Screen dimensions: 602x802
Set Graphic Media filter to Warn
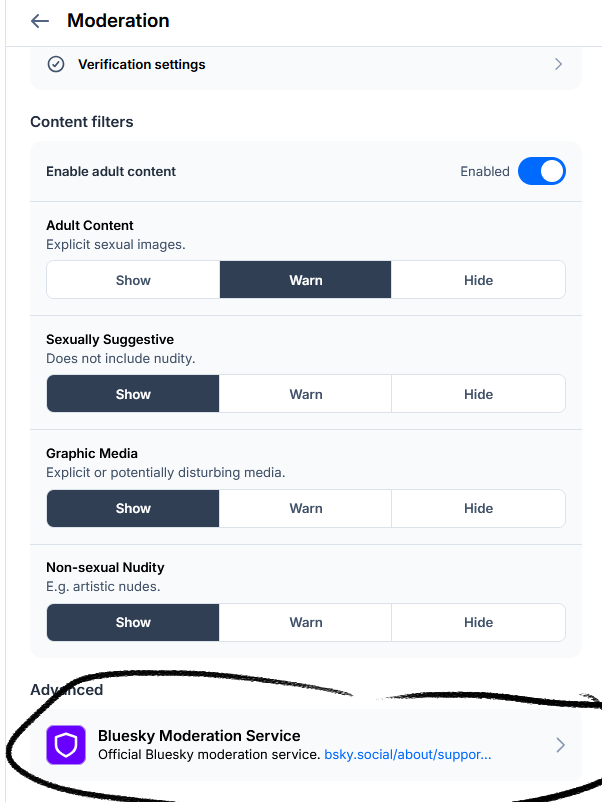click(x=306, y=508)
